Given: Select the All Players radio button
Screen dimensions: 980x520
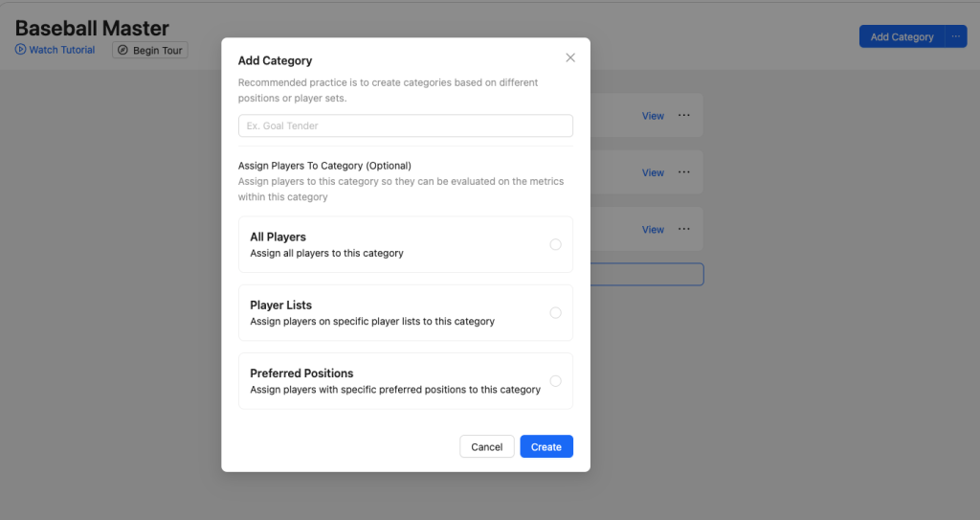Looking at the screenshot, I should 555,244.
